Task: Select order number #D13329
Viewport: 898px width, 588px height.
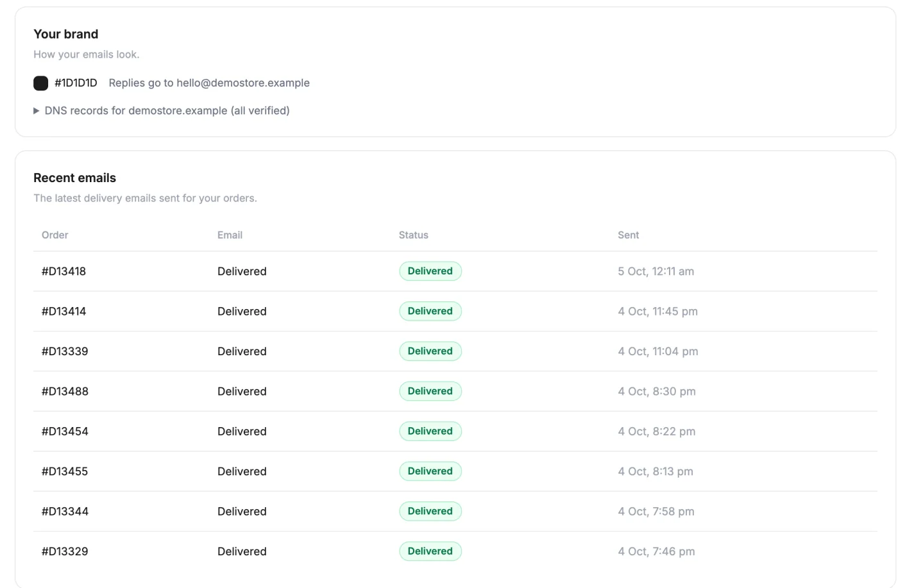Action: pos(65,551)
